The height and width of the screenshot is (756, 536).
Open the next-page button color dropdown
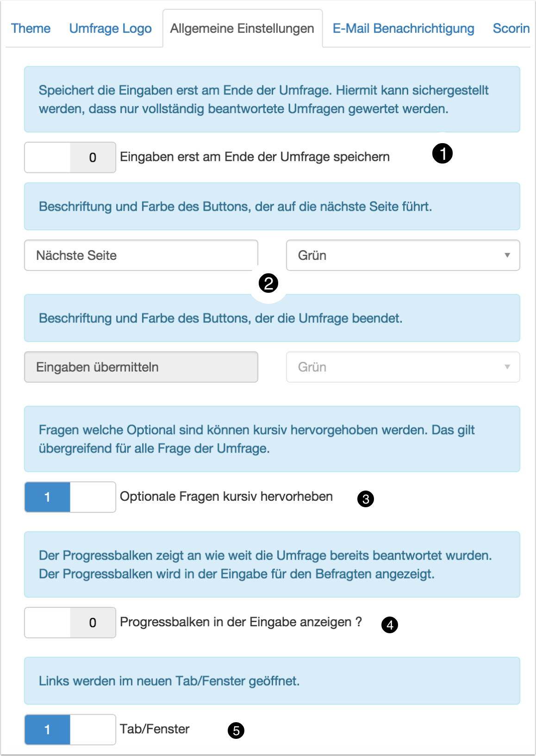click(x=403, y=255)
